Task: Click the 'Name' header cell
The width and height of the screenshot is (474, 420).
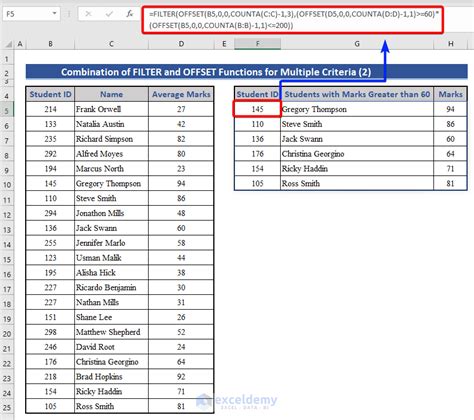Action: [x=111, y=94]
